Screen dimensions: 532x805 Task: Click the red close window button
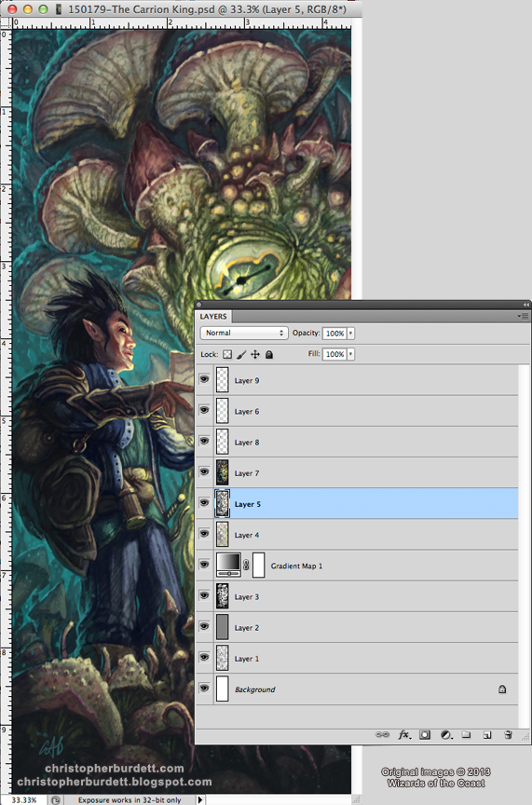pos(12,9)
